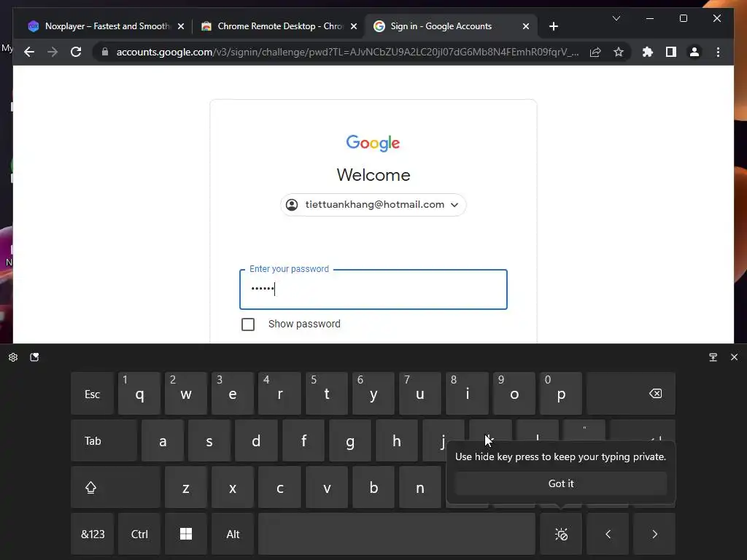The image size is (747, 560).
Task: Tap the c key
Action: click(x=279, y=487)
